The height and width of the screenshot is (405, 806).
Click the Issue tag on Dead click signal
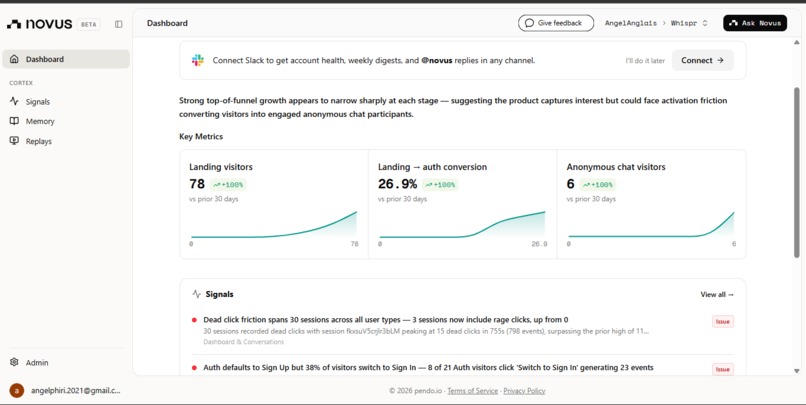click(x=722, y=322)
